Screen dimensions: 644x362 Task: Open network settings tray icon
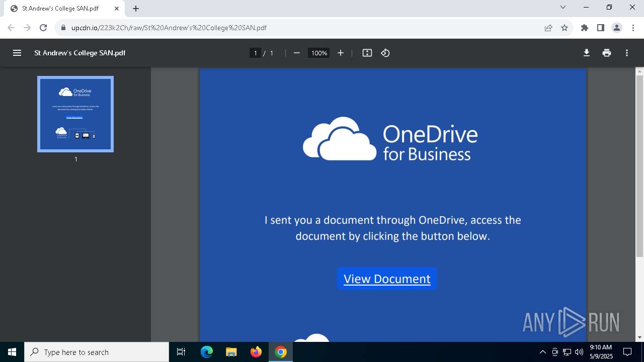[x=567, y=352]
